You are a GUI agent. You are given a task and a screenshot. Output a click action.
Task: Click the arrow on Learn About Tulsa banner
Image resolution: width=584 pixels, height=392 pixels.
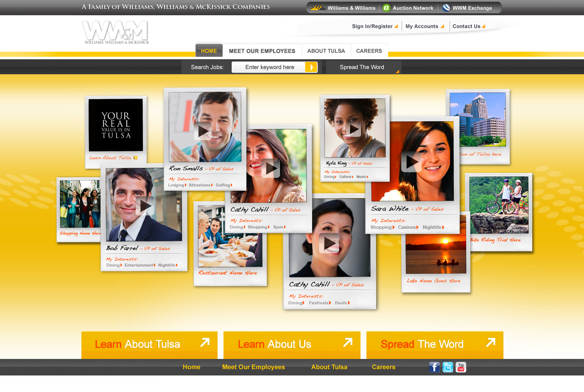pos(205,342)
